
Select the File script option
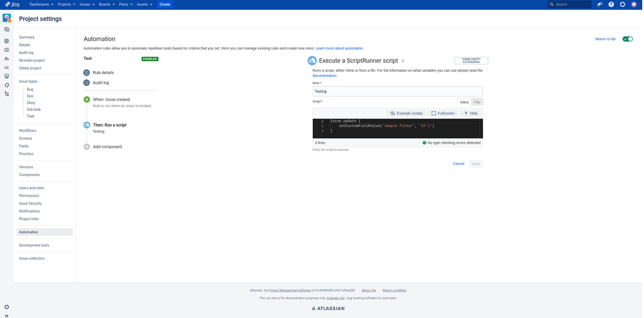click(x=477, y=103)
